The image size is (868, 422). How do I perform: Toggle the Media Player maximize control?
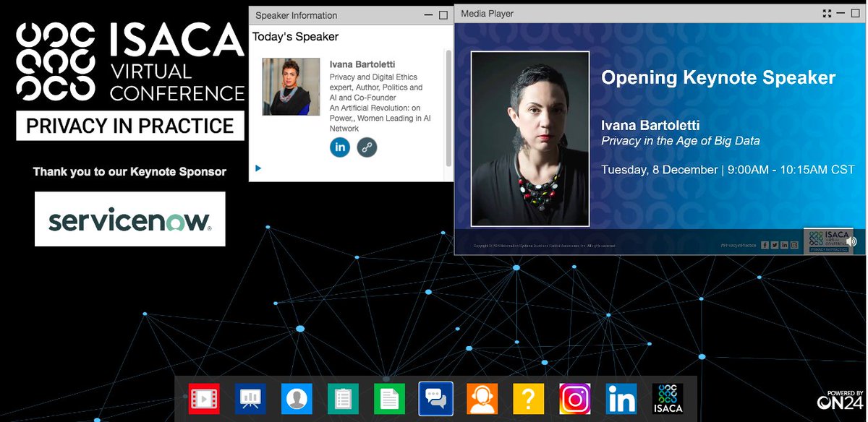coord(854,12)
